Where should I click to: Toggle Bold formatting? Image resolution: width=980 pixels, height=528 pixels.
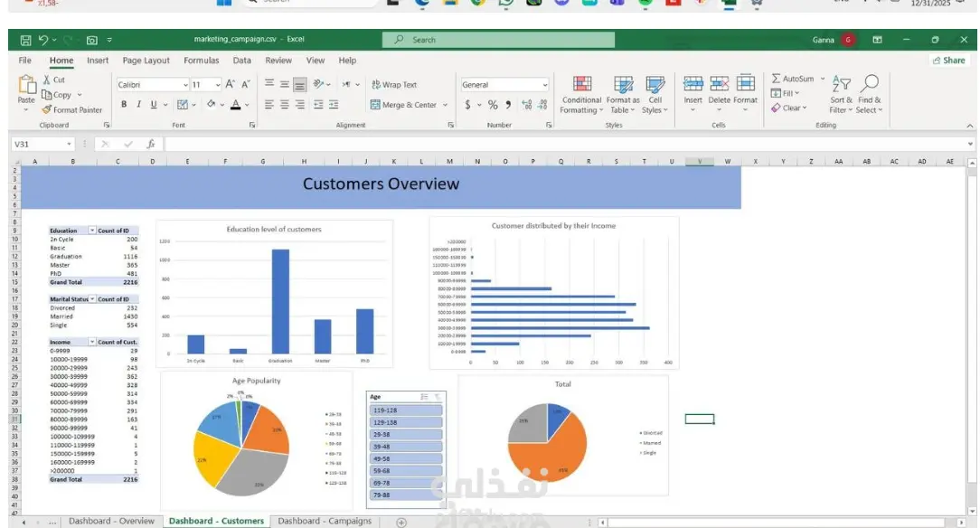pos(124,104)
